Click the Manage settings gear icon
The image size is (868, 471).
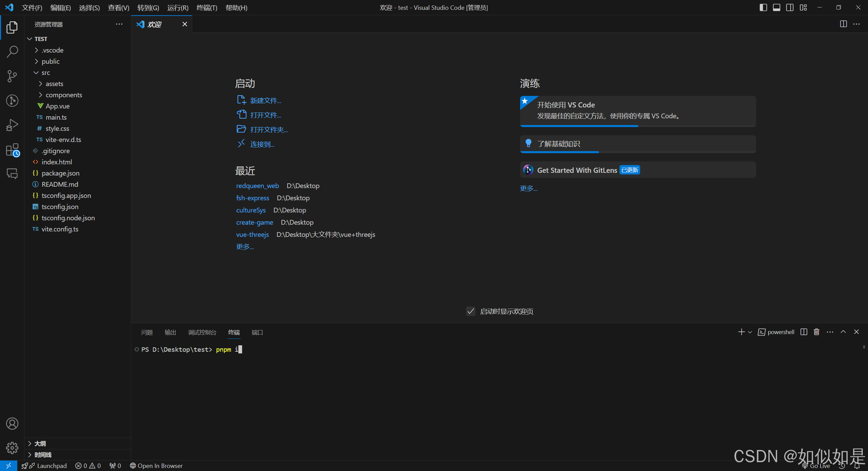tap(12, 448)
